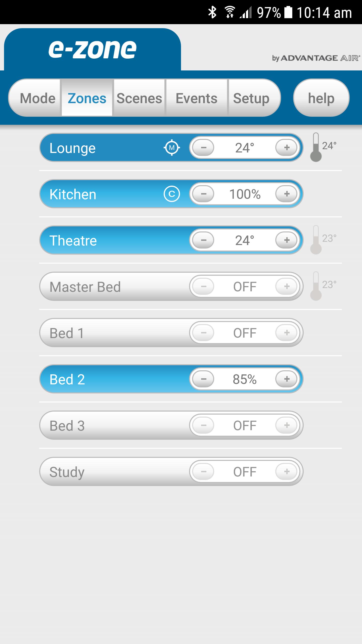Open the Scenes tab

click(139, 98)
